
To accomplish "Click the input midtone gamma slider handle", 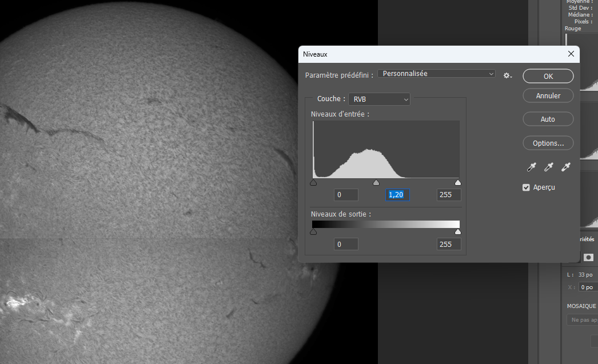I will click(x=376, y=183).
